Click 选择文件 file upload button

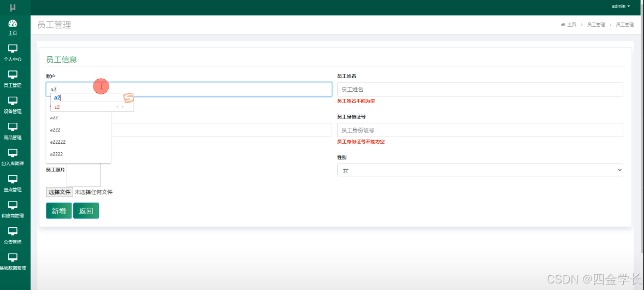(x=60, y=192)
